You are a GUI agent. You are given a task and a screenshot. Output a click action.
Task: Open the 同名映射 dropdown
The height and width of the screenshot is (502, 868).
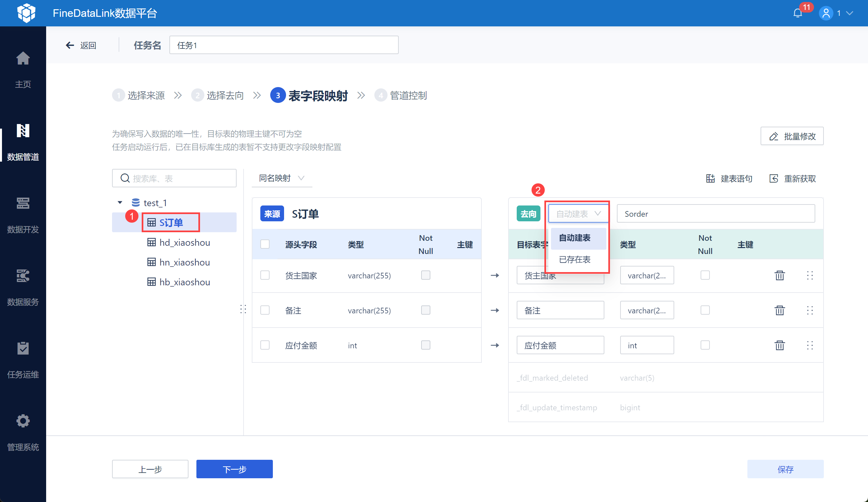[281, 178]
